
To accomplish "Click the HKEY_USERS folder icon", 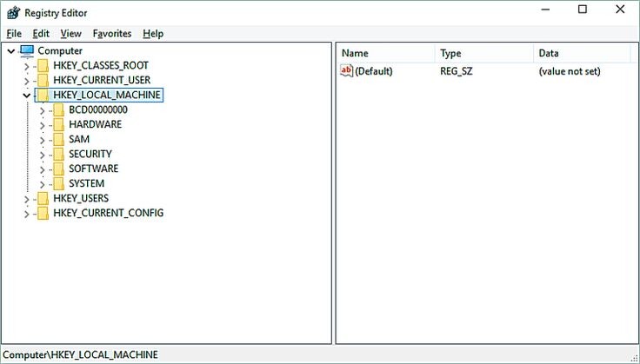I will pos(43,199).
